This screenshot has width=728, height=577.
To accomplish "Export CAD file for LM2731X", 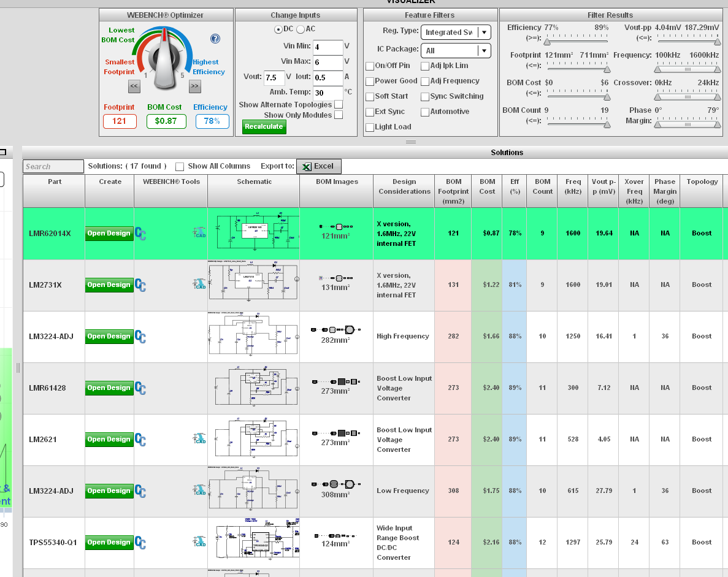I will (200, 284).
